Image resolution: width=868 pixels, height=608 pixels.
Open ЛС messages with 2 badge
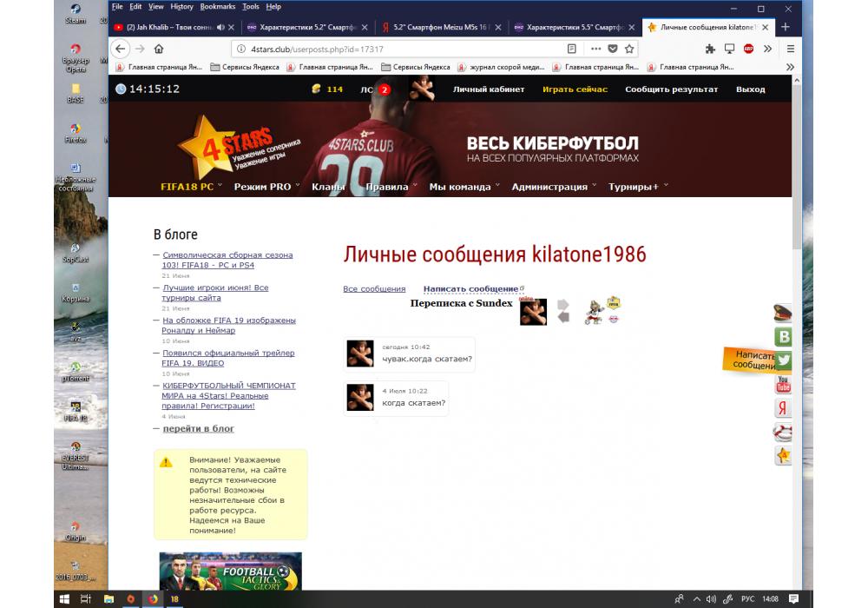pyautogui.click(x=376, y=89)
